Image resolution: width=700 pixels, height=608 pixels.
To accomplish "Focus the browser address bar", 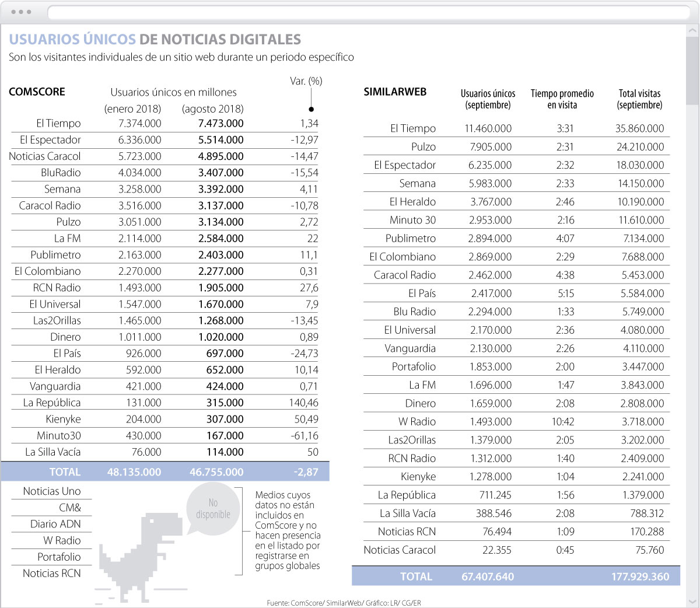I will (367, 12).
